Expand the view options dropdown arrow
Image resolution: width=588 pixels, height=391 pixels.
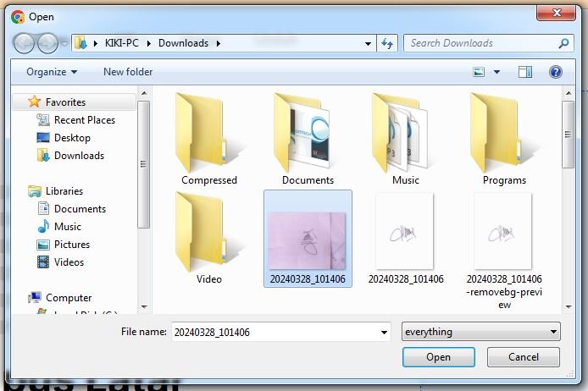496,72
